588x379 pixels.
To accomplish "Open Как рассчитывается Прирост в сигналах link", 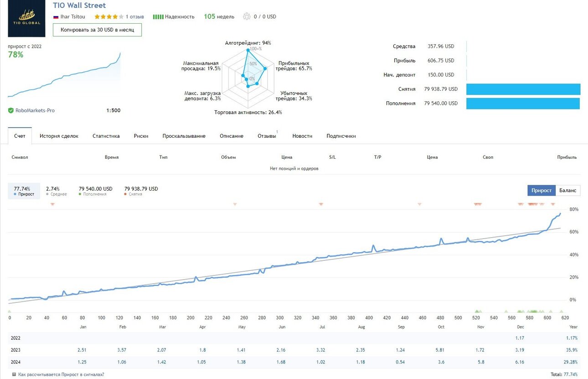I will pos(61,374).
